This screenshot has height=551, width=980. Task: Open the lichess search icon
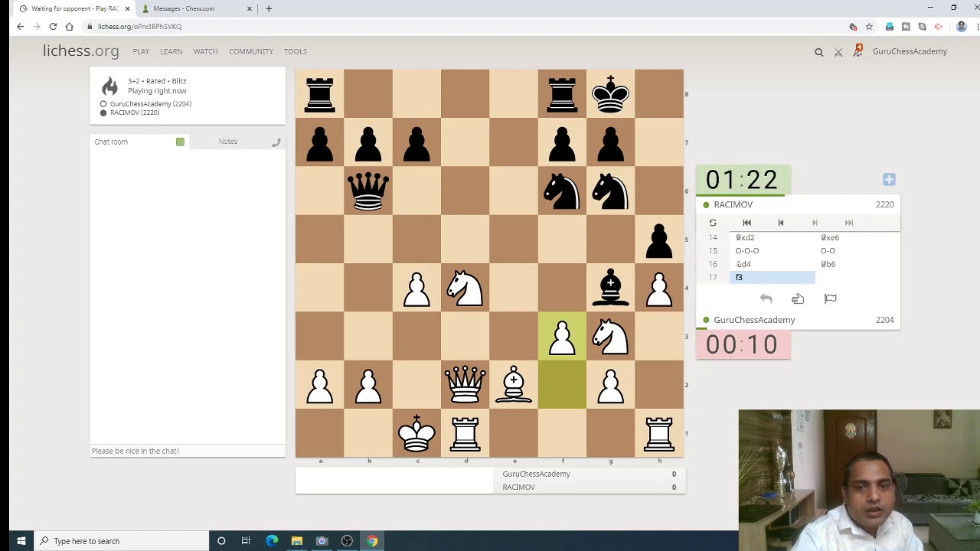pyautogui.click(x=818, y=52)
